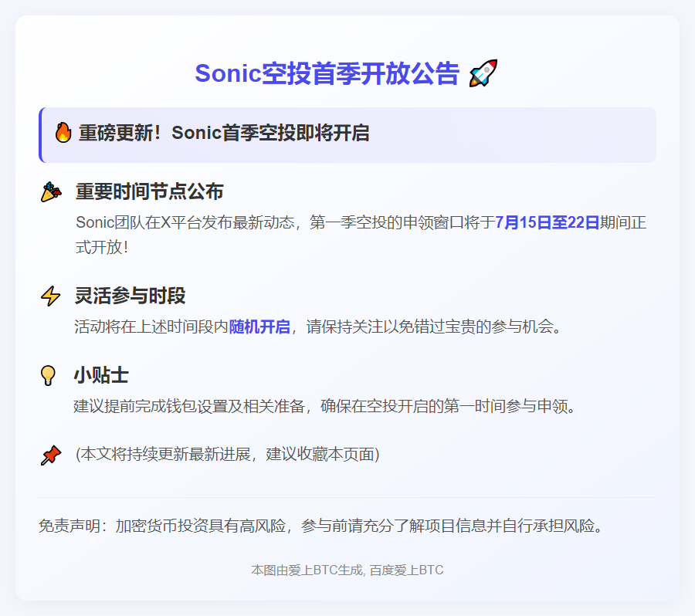
Task: Click the text 式开放！
Action: pos(103,247)
